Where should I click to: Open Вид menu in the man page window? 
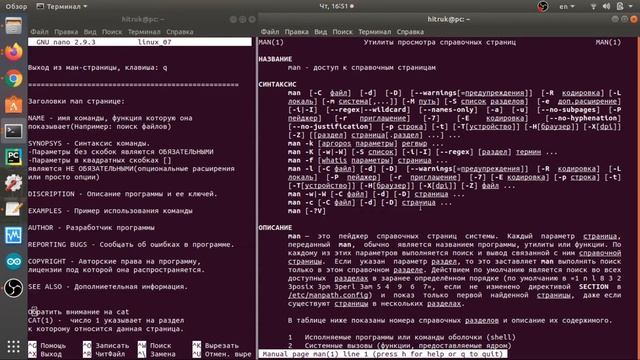point(320,31)
